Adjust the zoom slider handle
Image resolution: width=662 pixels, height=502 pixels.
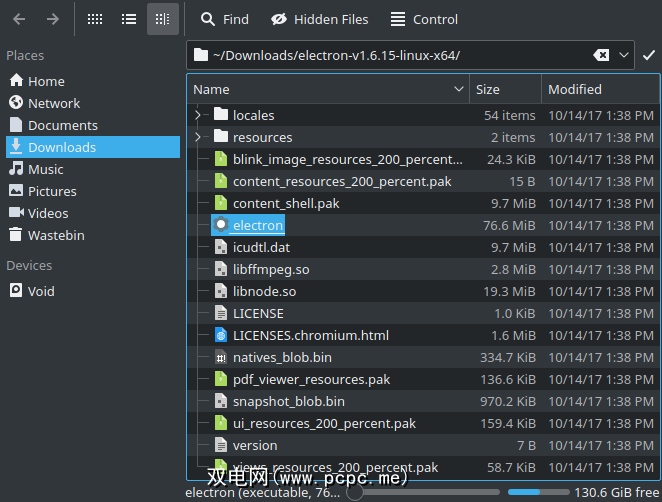[355, 492]
